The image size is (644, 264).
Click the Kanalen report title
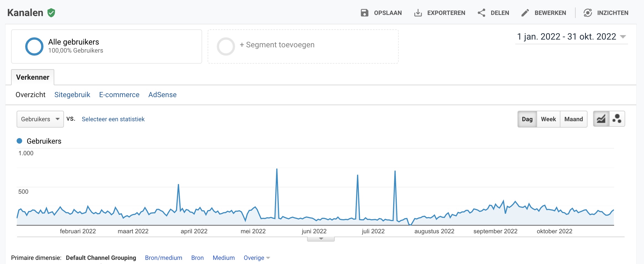click(x=25, y=13)
